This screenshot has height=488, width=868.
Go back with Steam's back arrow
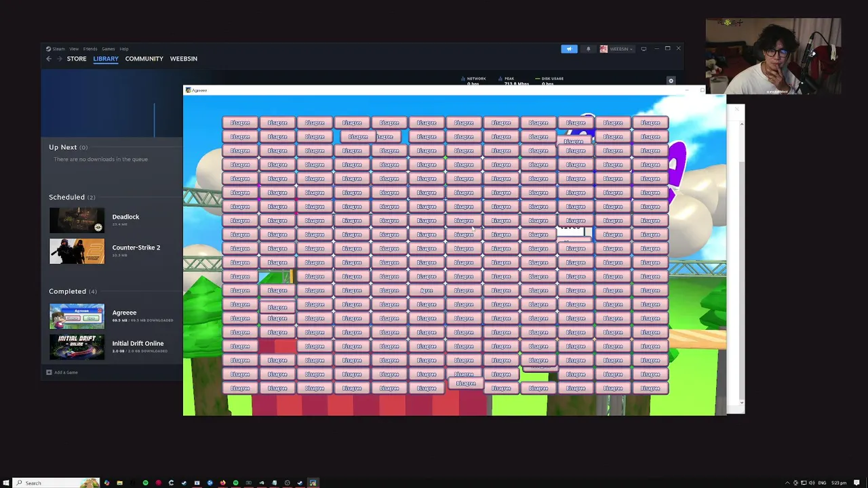[49, 59]
